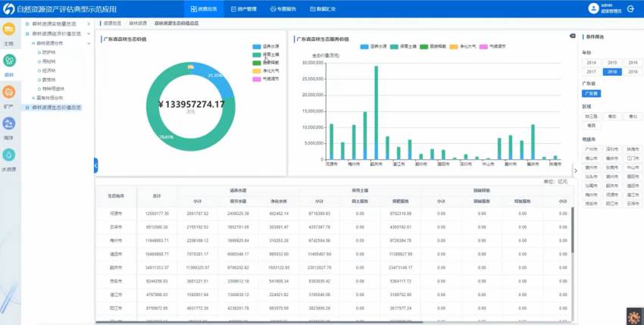
Task: Click 涵养水源 blue legend swatch in donut chart
Action: pos(257,46)
